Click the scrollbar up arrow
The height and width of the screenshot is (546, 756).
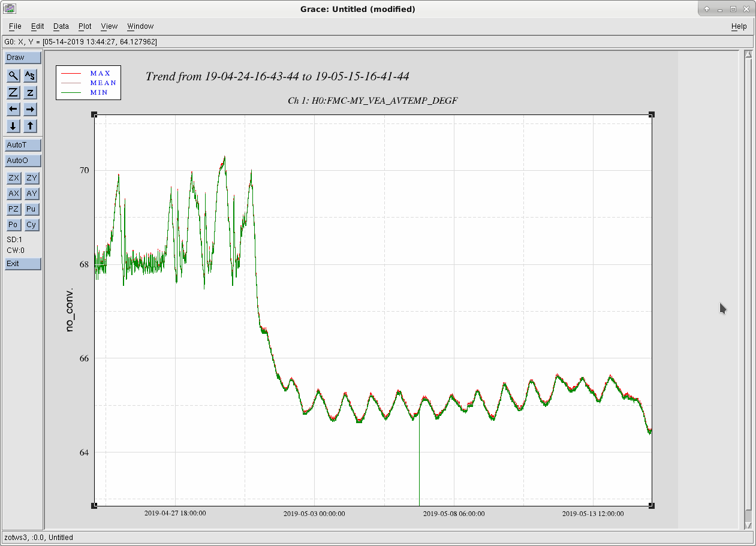748,55
